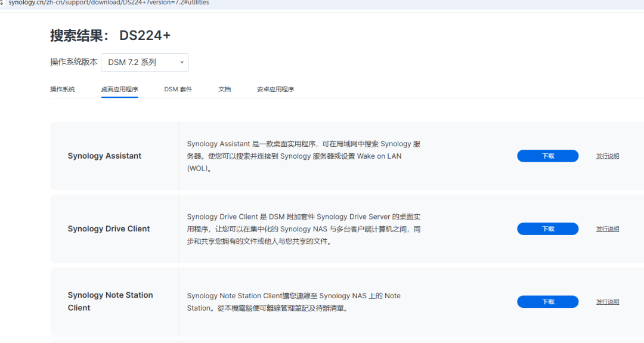Select the 桌面应用程序 tab

point(119,89)
